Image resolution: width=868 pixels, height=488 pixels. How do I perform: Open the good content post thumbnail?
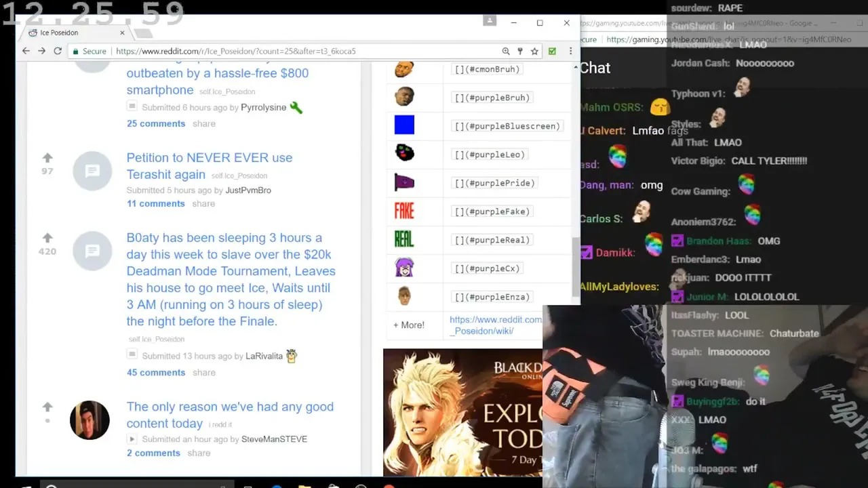(90, 420)
